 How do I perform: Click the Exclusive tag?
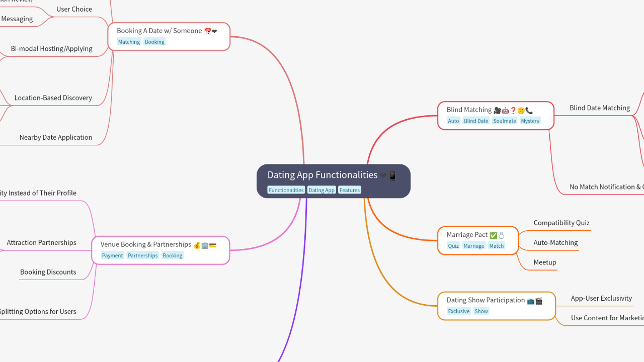pyautogui.click(x=459, y=311)
